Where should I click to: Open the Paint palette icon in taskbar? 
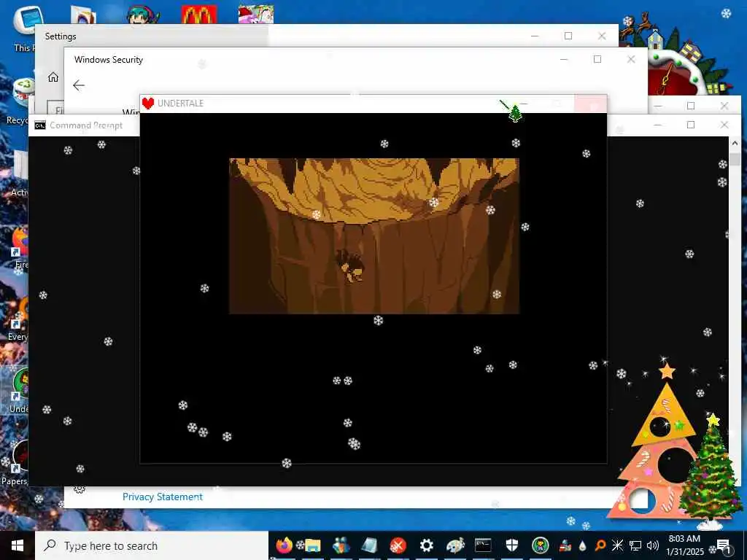[455, 545]
